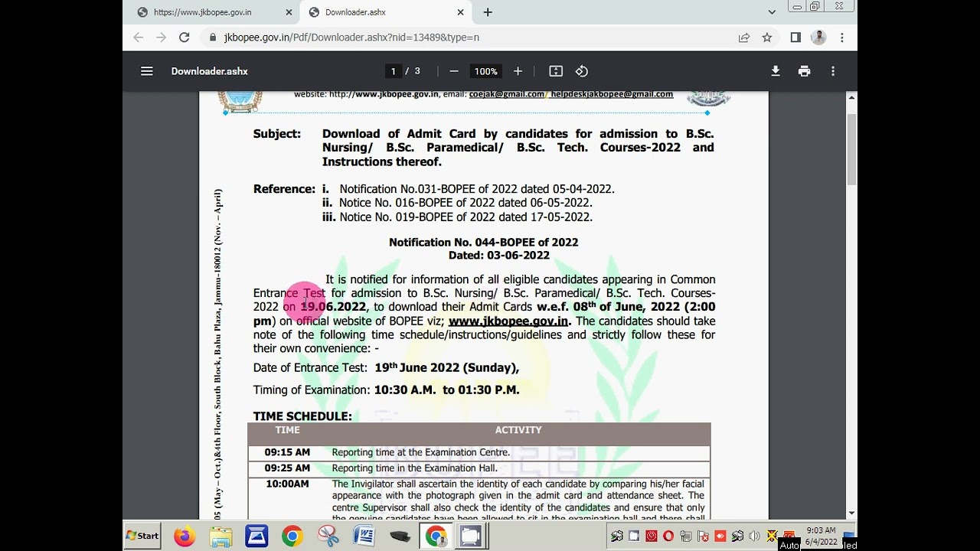Click the '10:00AM' table cell
The width and height of the screenshot is (980, 551).
(287, 484)
